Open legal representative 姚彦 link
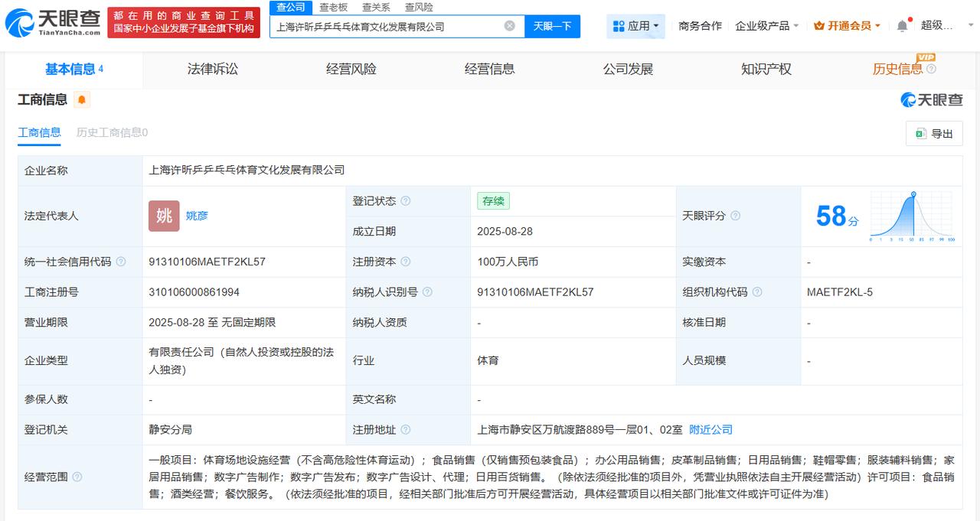This screenshot has height=521, width=980. tap(197, 216)
